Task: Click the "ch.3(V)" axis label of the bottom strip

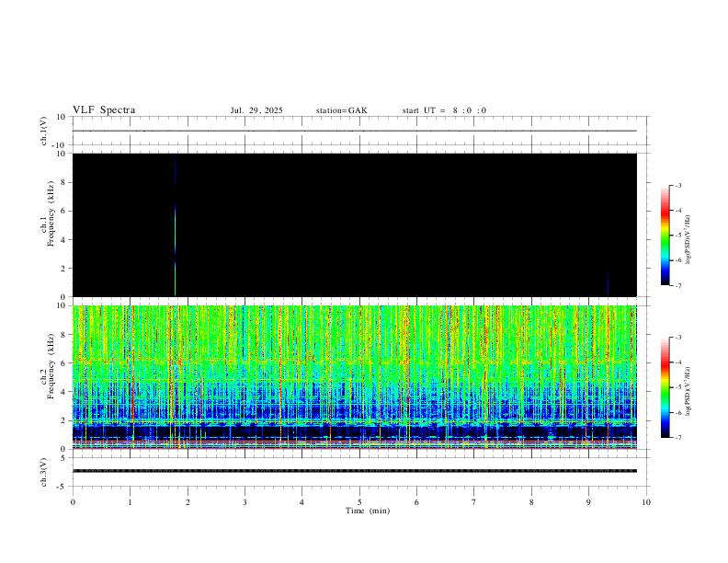Action: coord(44,472)
